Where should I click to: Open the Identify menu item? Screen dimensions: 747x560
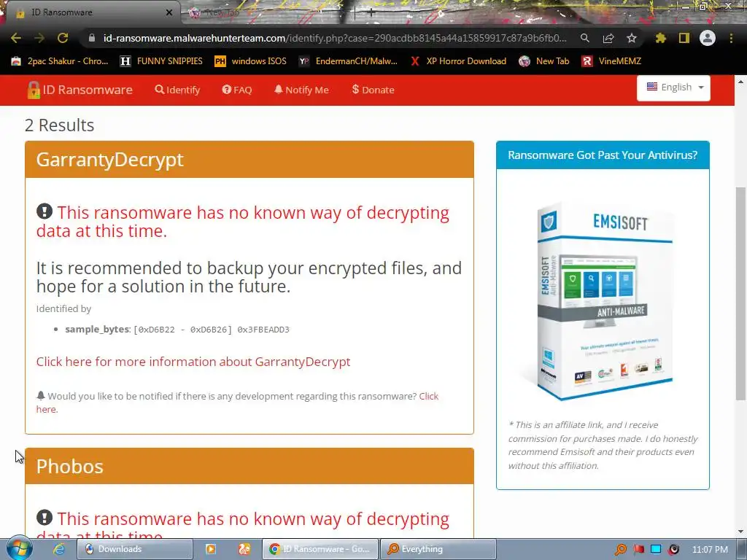click(177, 90)
